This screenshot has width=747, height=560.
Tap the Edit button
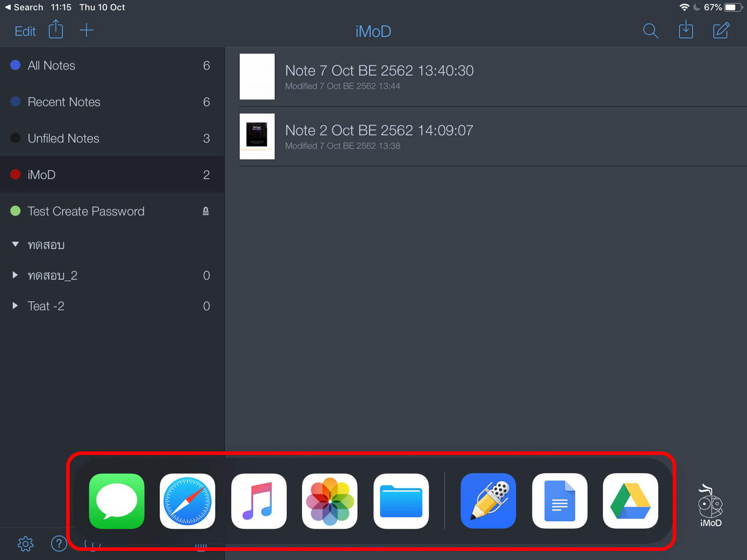pos(24,31)
